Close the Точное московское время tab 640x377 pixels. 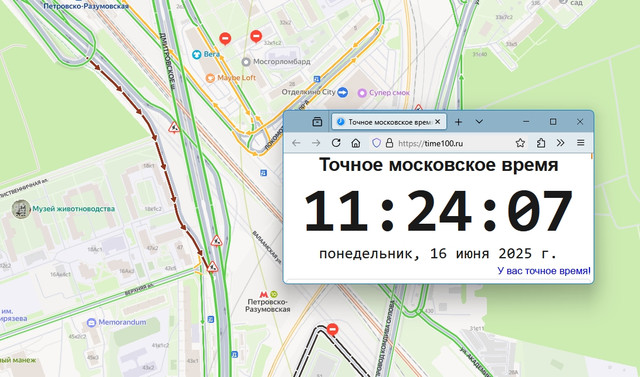click(438, 122)
